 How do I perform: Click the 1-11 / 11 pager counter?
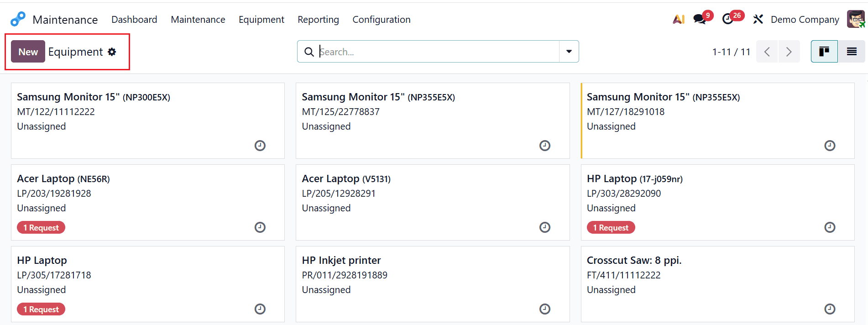tap(731, 52)
